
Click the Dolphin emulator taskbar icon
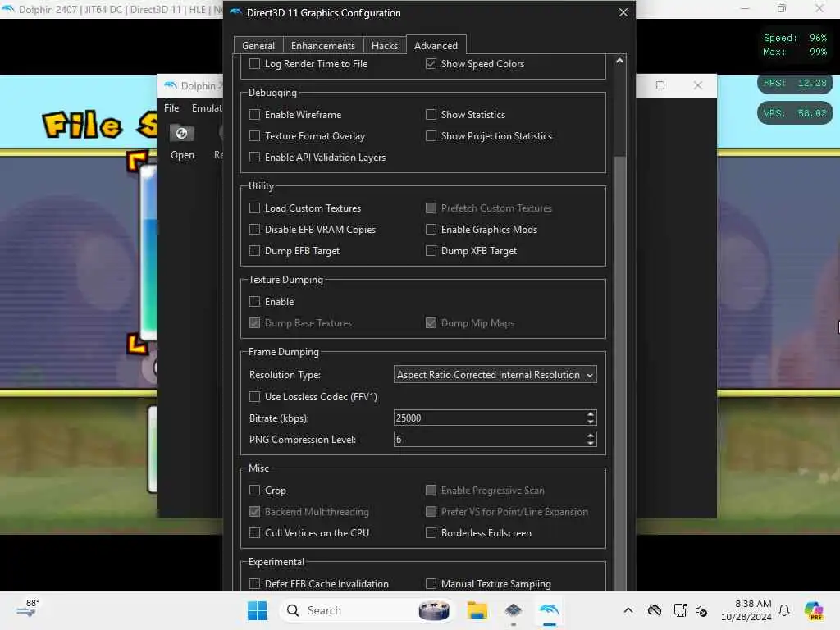click(x=550, y=610)
